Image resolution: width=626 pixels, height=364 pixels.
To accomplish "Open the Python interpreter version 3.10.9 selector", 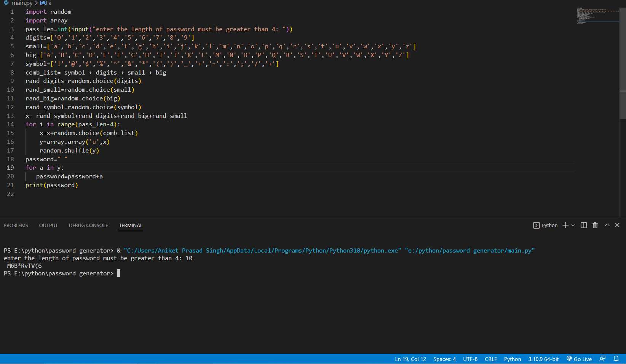I will [x=543, y=359].
